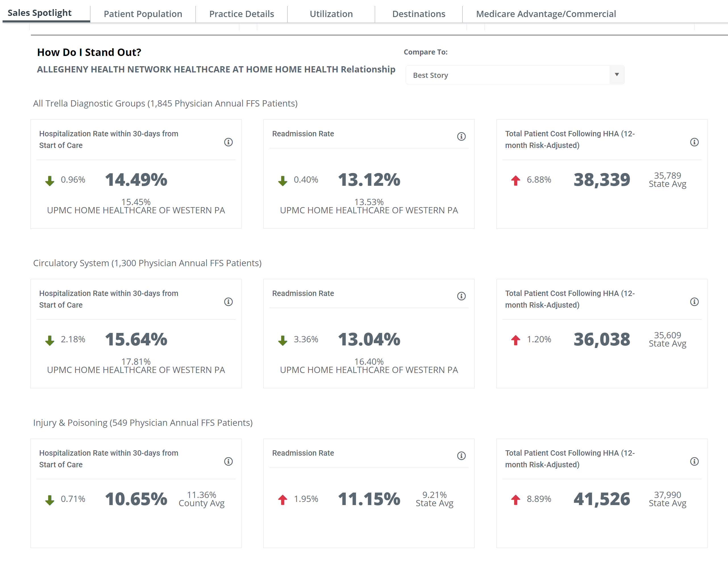Click red up arrow beside 6.88%

516,180
